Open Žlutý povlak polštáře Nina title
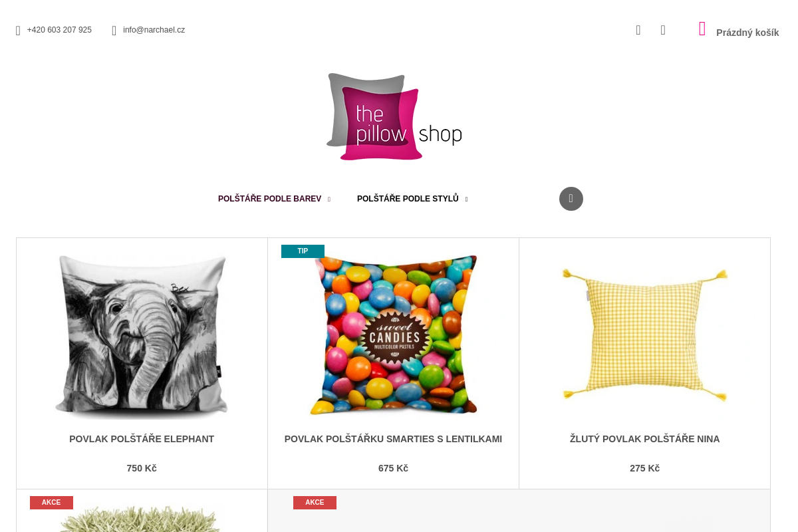Viewport: 798px width, 532px height. tap(645, 439)
